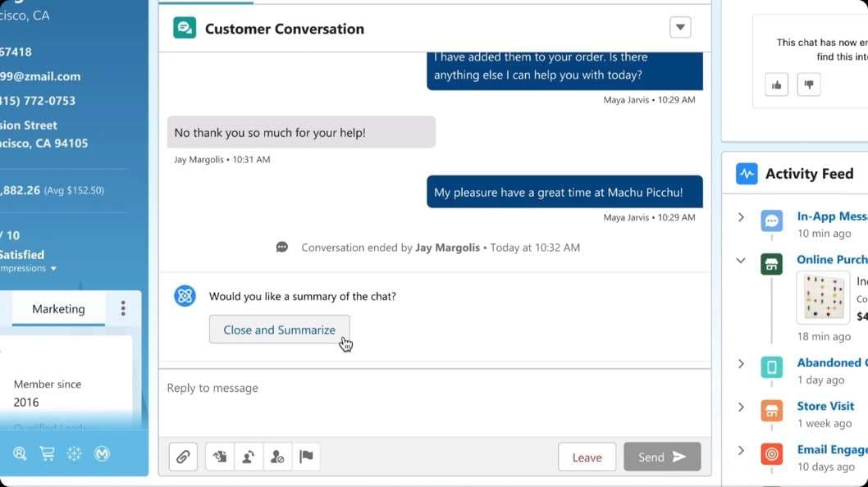Click the Einstein icon next to the summary prompt
The image size is (868, 487).
coord(185,296)
